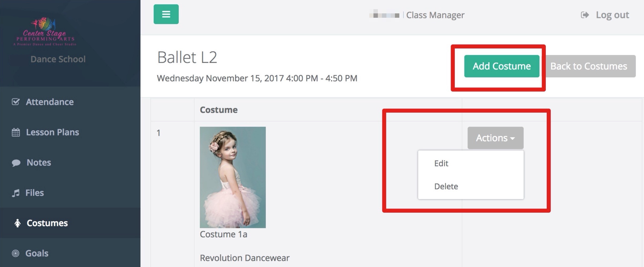Click the Actions dropdown caret arrow

point(512,138)
